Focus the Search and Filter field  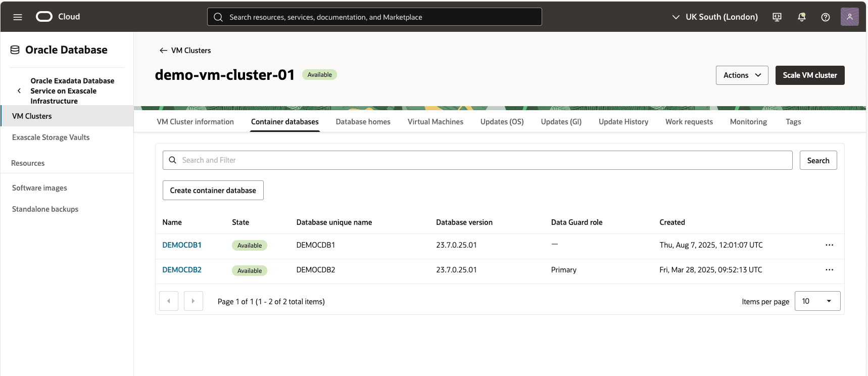tap(477, 160)
